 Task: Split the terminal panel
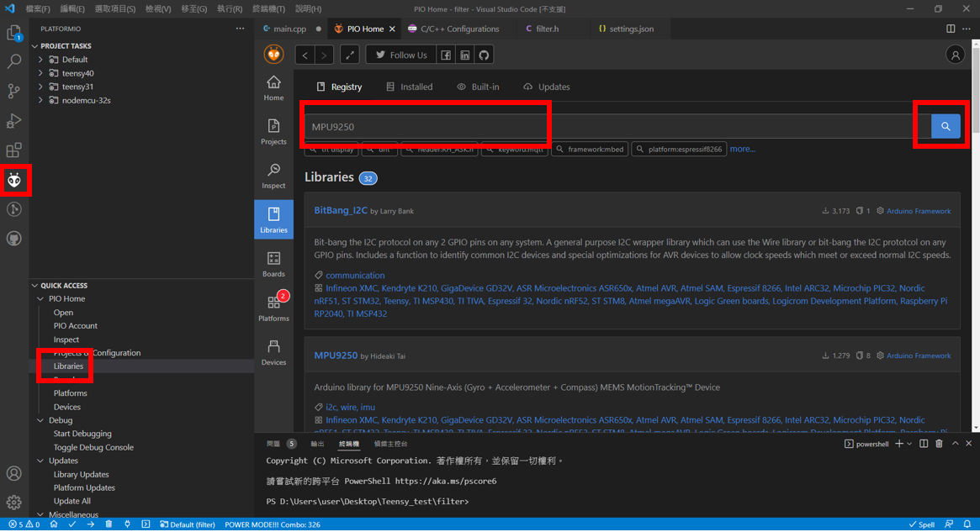click(x=924, y=444)
